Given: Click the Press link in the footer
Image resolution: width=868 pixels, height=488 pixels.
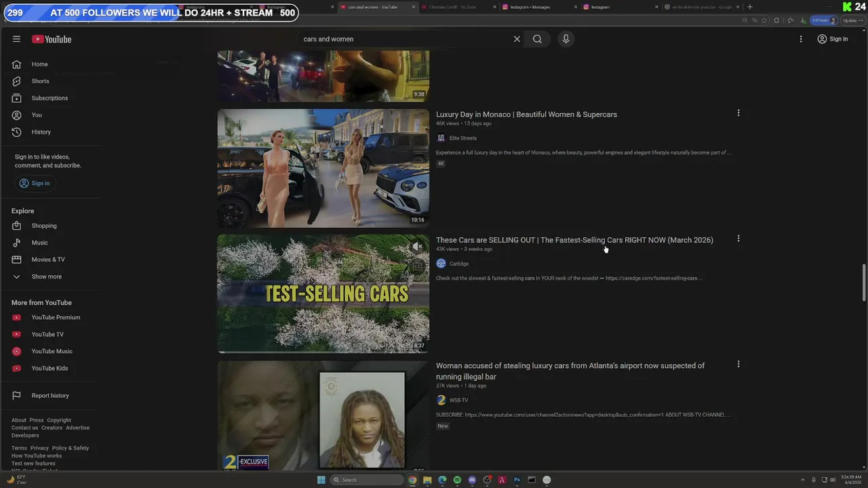Looking at the screenshot, I should click(37, 420).
